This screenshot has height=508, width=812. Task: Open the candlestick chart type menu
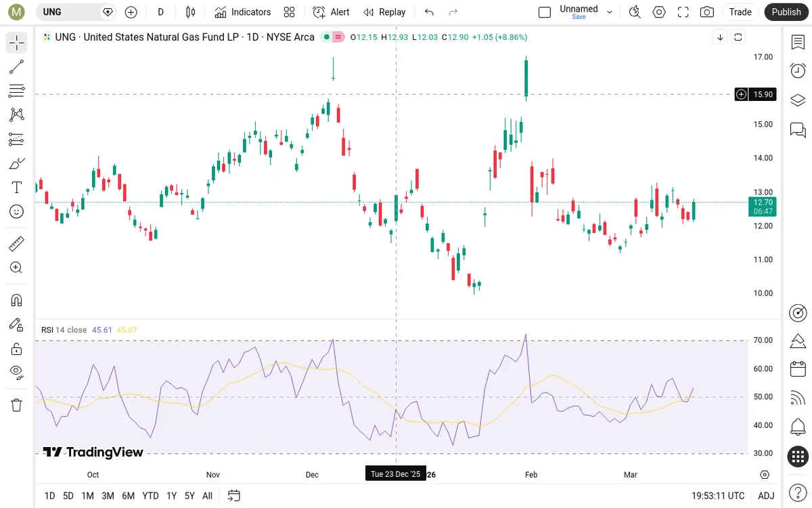[190, 12]
